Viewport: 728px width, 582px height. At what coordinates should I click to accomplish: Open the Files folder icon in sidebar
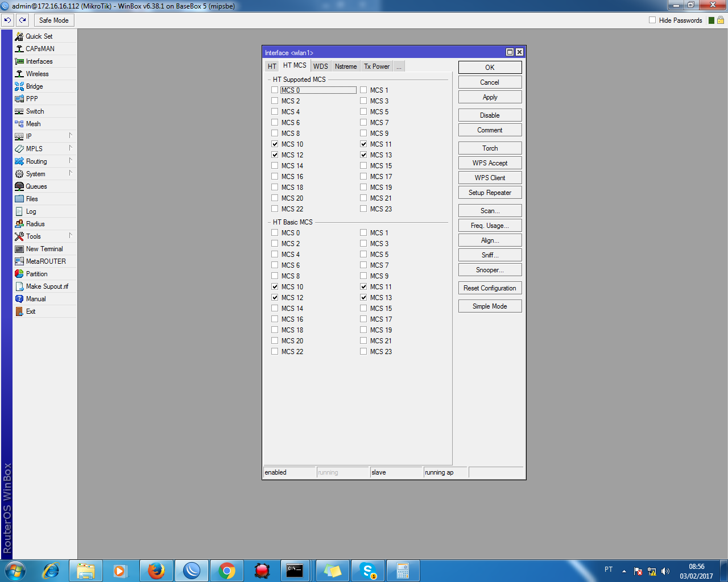click(19, 199)
